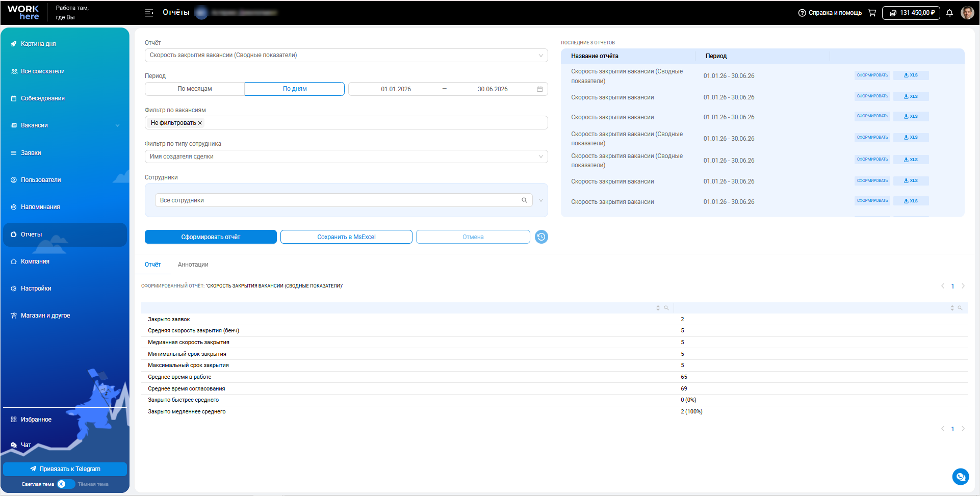Screen dimensions: 980x496
Task: Open the support chat bubble icon
Action: [x=961, y=477]
